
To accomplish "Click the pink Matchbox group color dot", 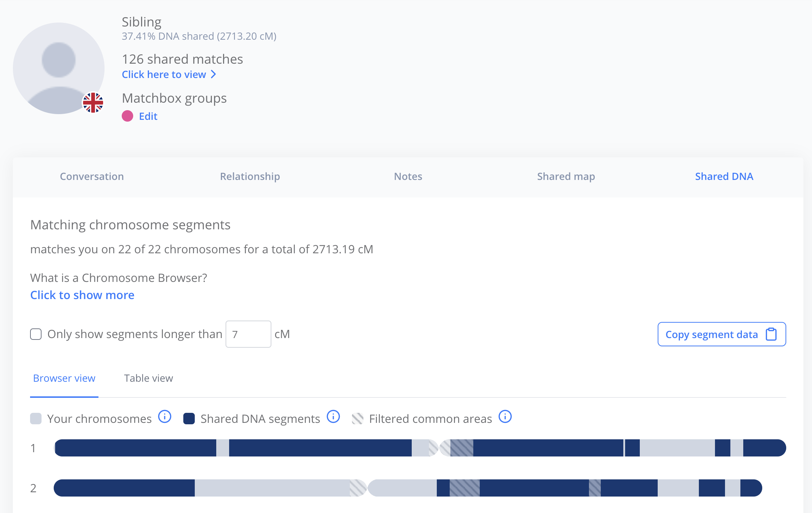I will tap(127, 116).
